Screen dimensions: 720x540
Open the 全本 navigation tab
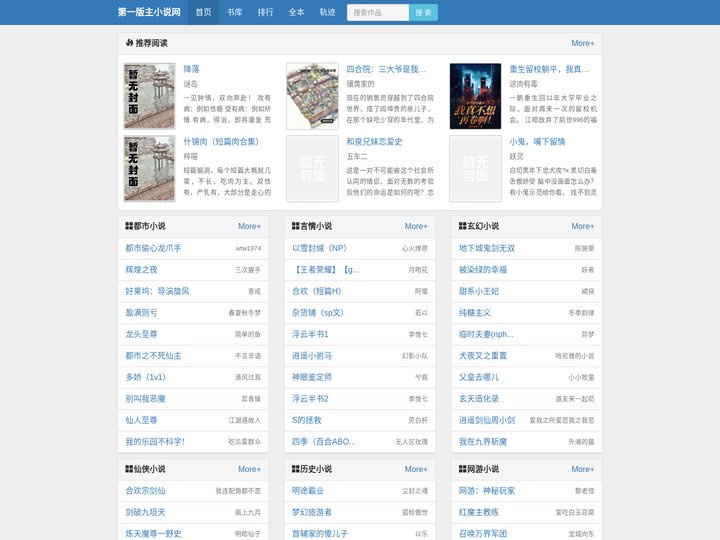(x=296, y=12)
